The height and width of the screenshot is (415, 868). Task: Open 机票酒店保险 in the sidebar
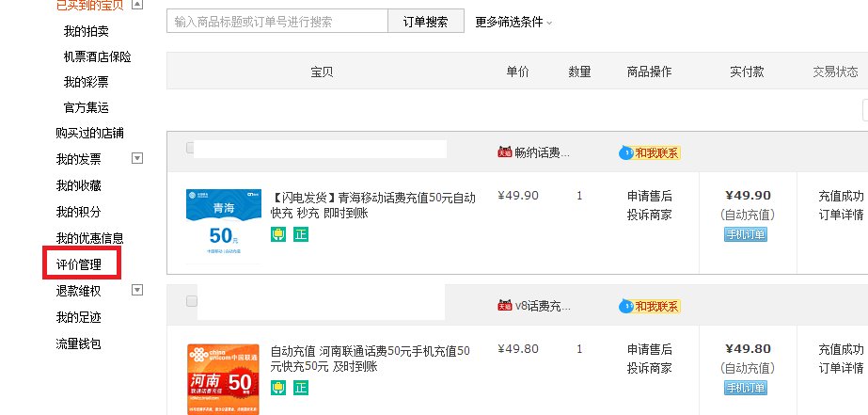(98, 56)
